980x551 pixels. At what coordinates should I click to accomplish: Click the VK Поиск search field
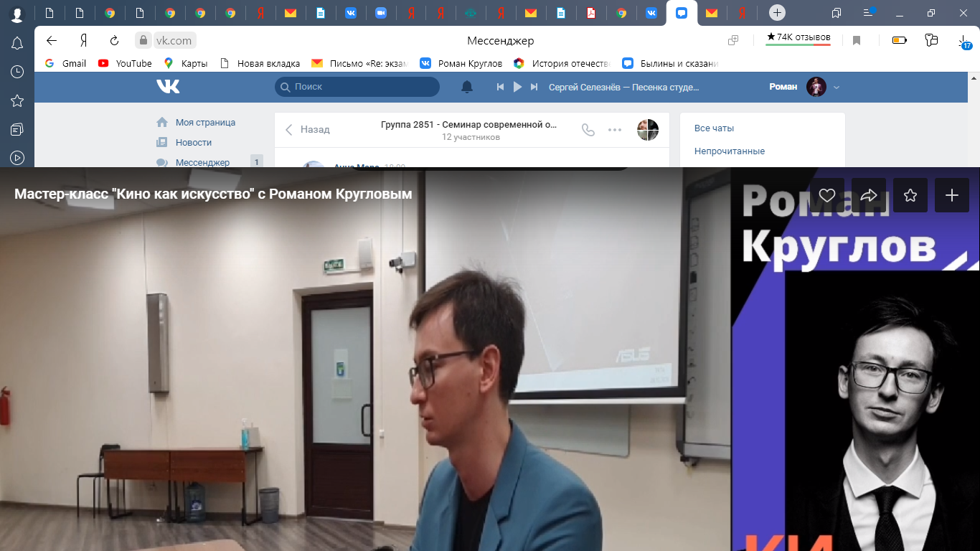pyautogui.click(x=357, y=87)
